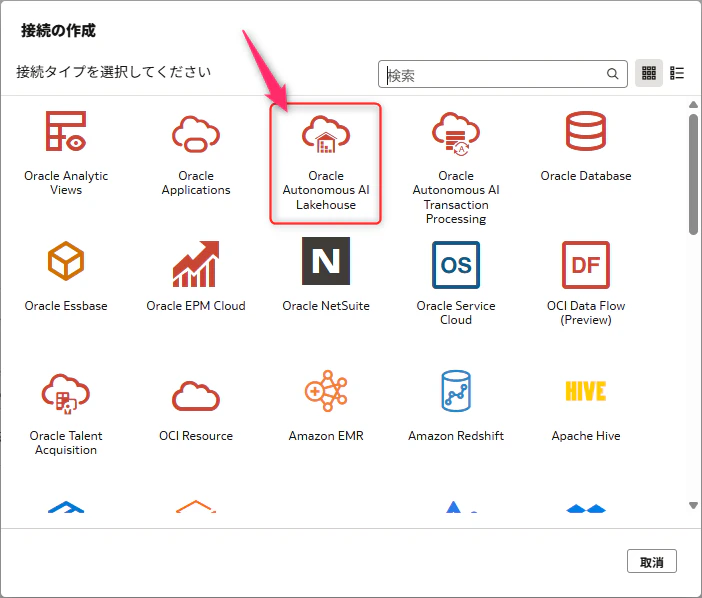
Task: Click scrollbar up arrow
Action: [x=693, y=104]
